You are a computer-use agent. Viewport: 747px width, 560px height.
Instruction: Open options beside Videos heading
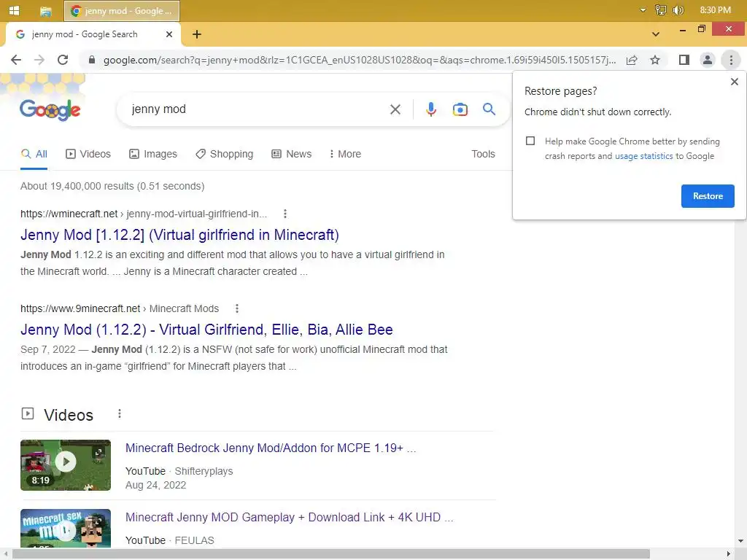(x=120, y=414)
